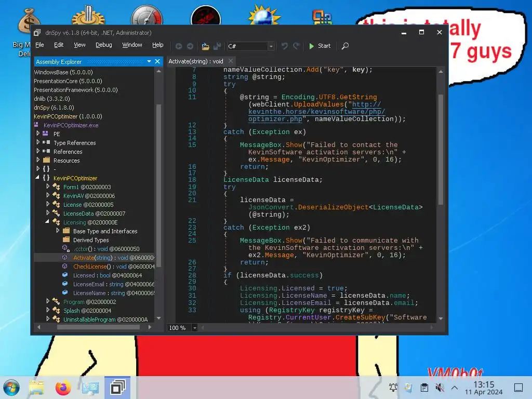Collapse the Licensing class node
The height and width of the screenshot is (399, 532).
pos(47,221)
